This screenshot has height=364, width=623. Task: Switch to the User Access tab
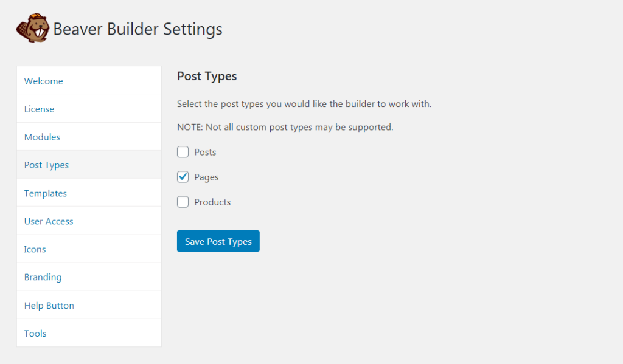(x=49, y=221)
